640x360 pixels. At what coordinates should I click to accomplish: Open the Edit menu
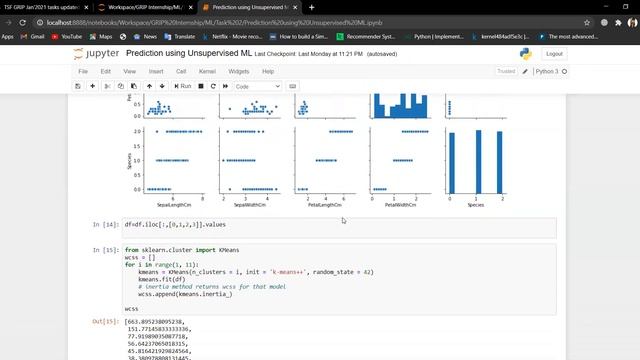[x=106, y=71]
